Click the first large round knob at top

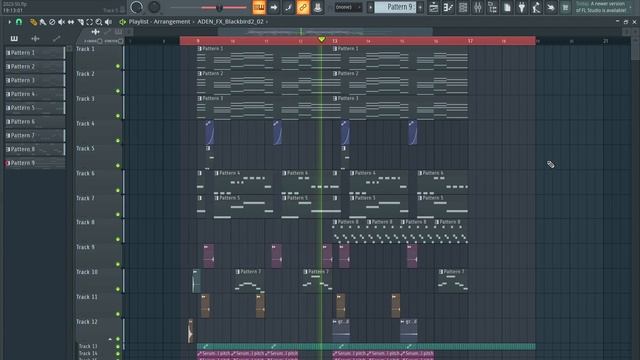(x=136, y=7)
